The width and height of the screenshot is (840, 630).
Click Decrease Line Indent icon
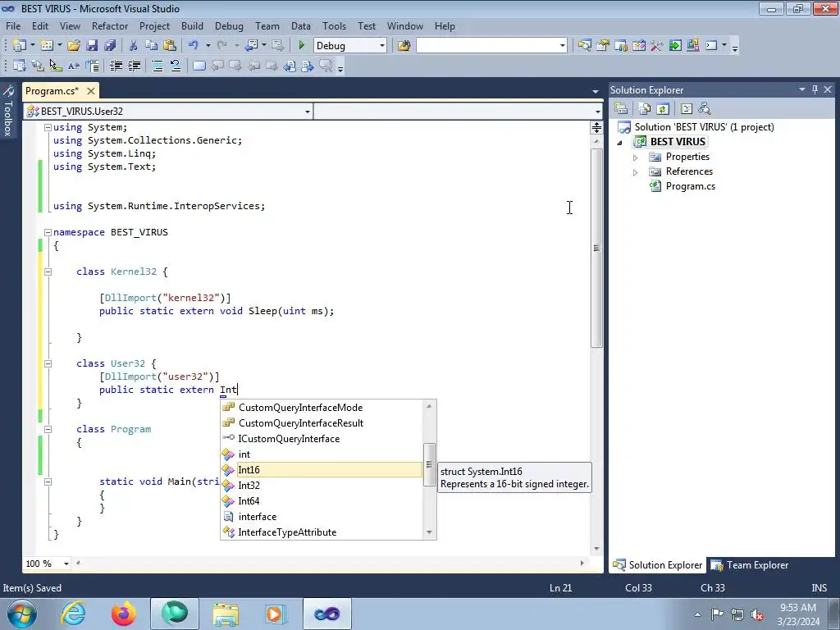[116, 66]
